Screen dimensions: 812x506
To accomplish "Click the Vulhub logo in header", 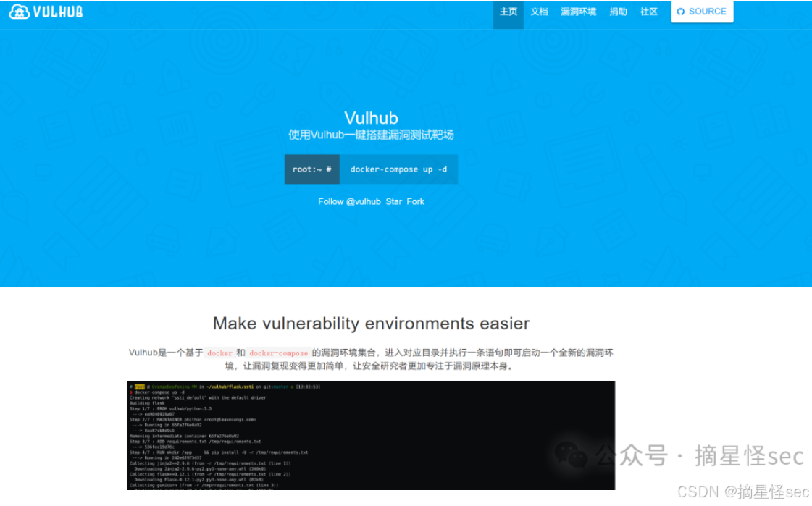I will click(46, 12).
